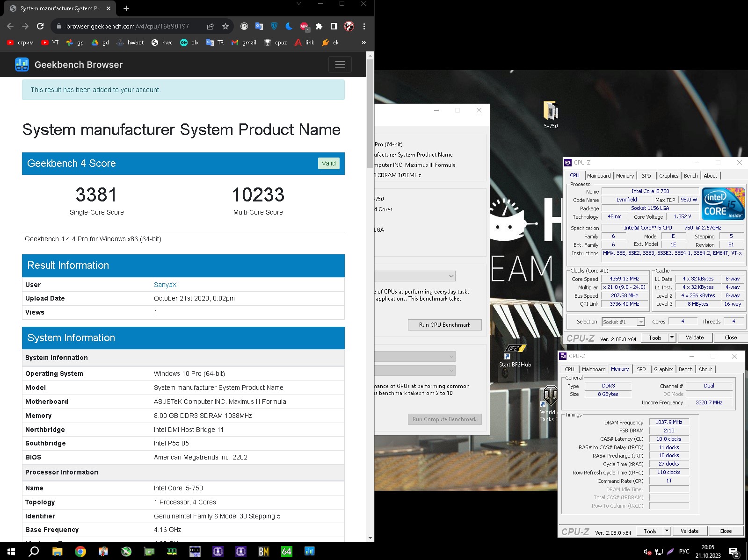Screen dimensions: 748x560
Task: Open the 'hwbot' bookmark
Action: [x=131, y=43]
